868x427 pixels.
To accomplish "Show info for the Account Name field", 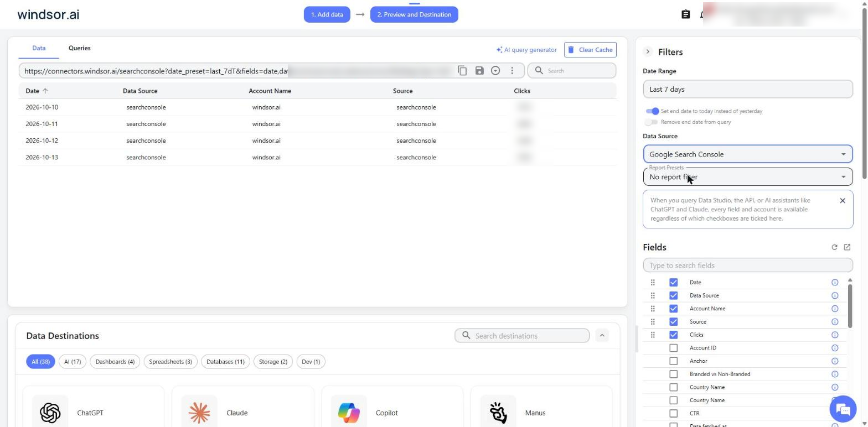I will coord(835,309).
